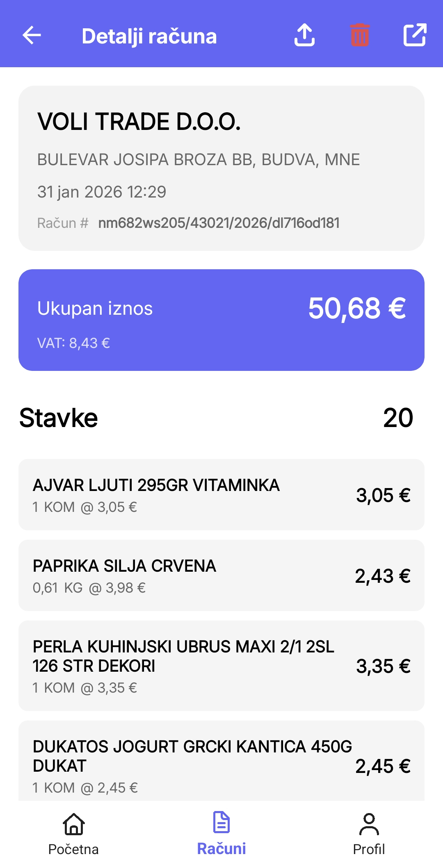Tap the store address BULEVAR JOSIPA BROZA
The width and height of the screenshot is (443, 868).
[x=199, y=159]
